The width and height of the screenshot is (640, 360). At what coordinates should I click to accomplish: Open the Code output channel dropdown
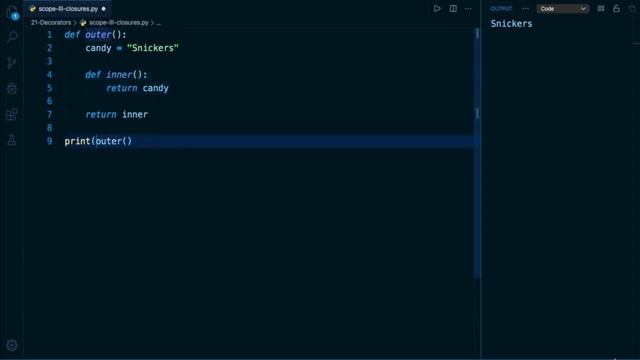(562, 9)
